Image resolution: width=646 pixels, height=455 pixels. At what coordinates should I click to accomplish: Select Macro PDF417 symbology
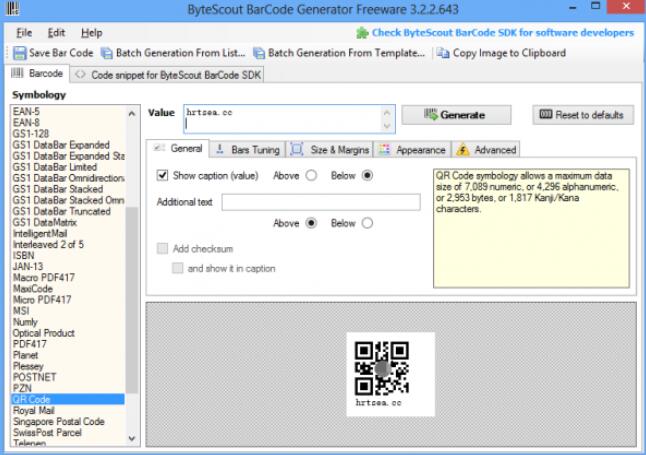(x=44, y=278)
